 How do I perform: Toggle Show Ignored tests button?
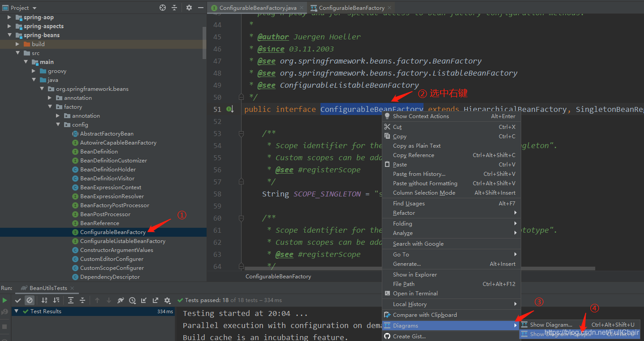pos(30,300)
